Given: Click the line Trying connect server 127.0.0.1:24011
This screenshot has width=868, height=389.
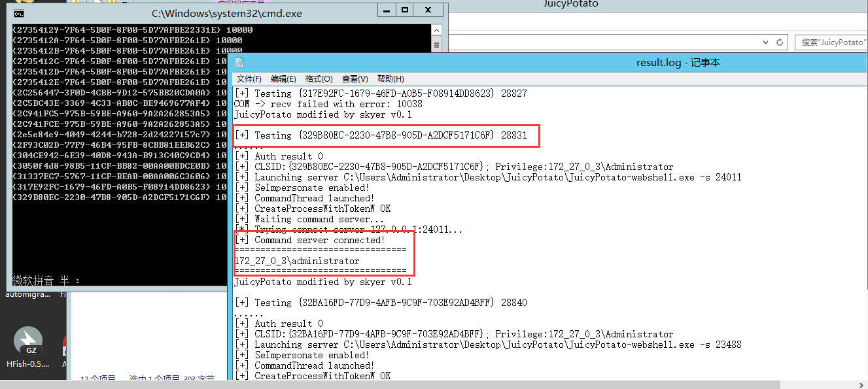Looking at the screenshot, I should [x=349, y=229].
